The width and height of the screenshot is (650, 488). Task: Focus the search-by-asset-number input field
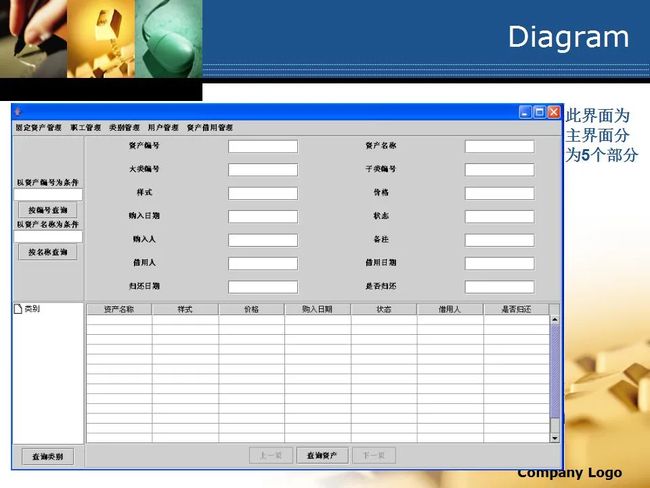(49, 195)
